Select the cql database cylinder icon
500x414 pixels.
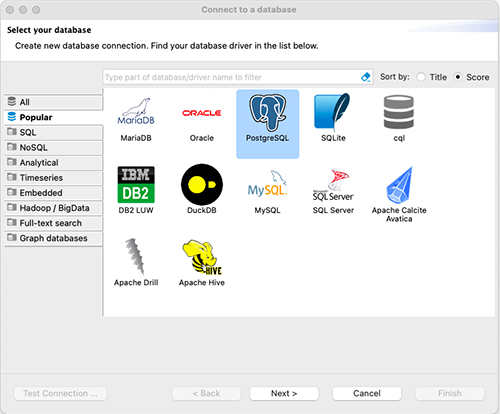(x=399, y=112)
